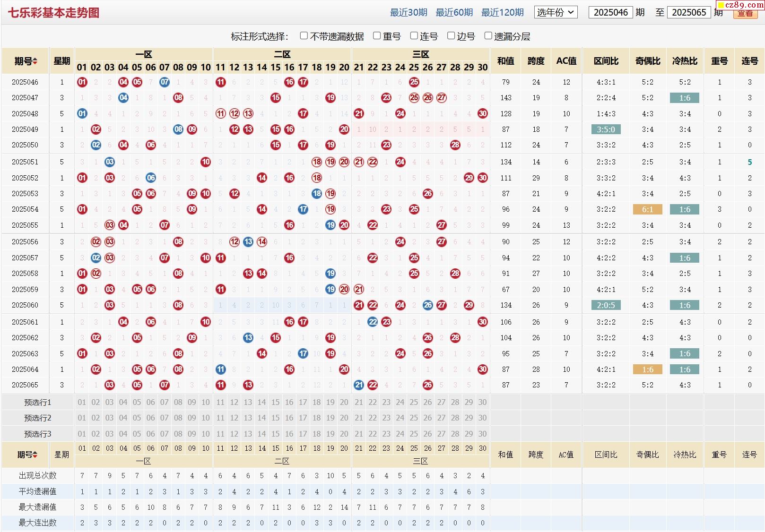Toggle the 重号 checkbox
The height and width of the screenshot is (532, 765).
pyautogui.click(x=377, y=36)
